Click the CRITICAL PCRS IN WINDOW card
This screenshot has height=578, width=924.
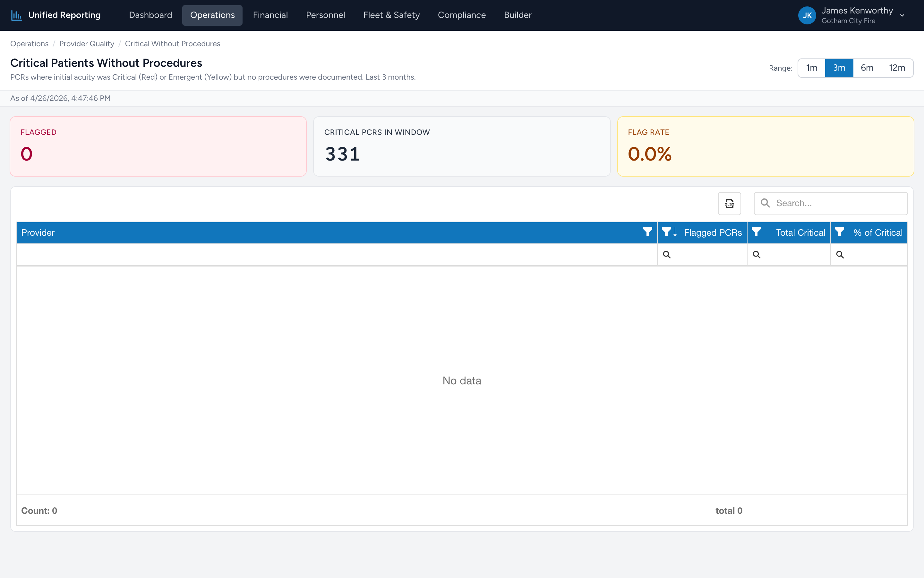(x=462, y=146)
